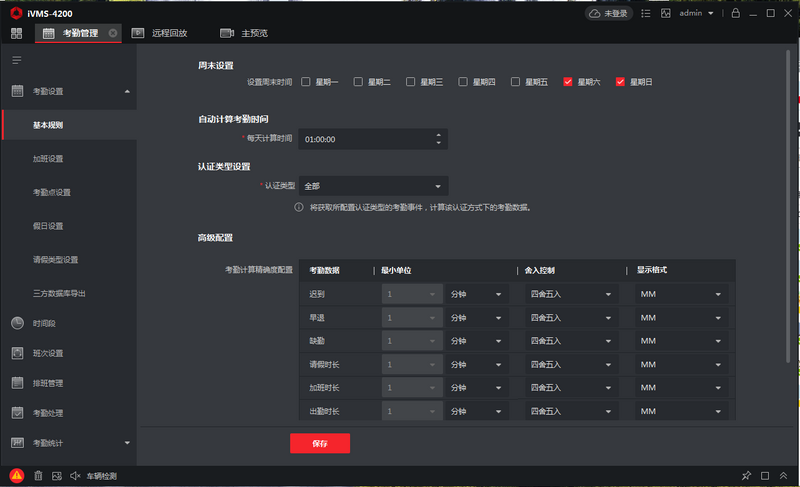Open the module grid menu icon
This screenshot has height=487, width=800.
16,33
